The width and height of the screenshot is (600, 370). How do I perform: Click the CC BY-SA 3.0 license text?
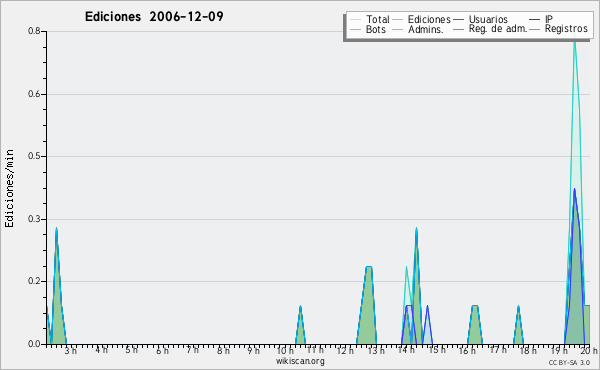point(569,362)
